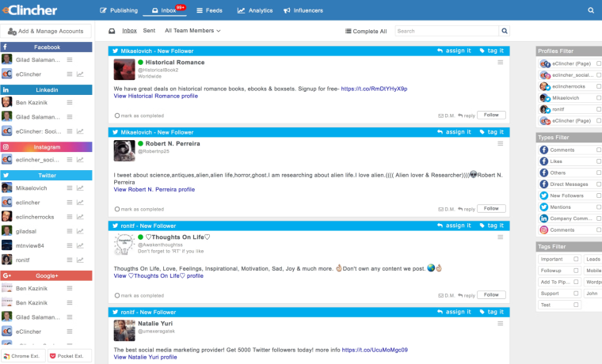Open the Influencers tab

pyautogui.click(x=303, y=10)
